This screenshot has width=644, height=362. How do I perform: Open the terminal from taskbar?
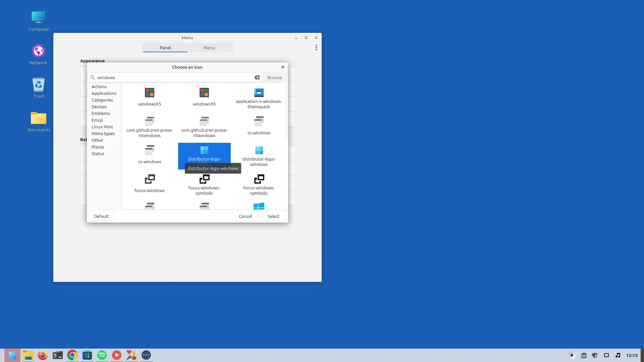(x=58, y=355)
